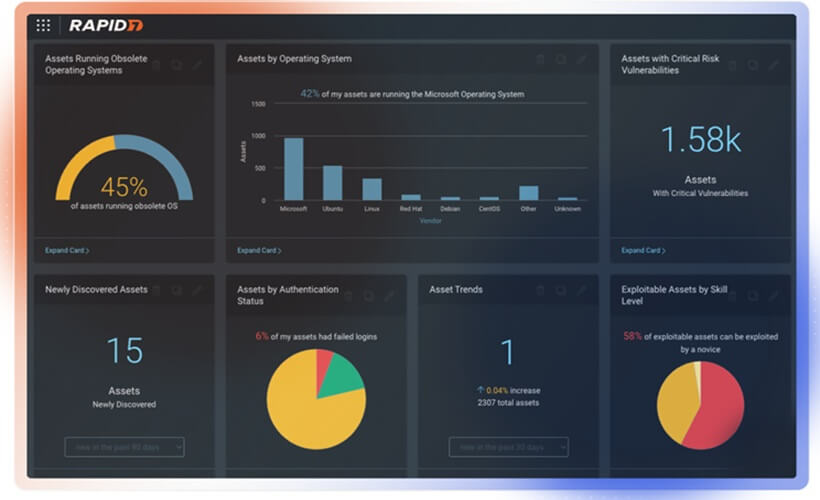Image resolution: width=820 pixels, height=500 pixels.
Task: Click the Rapid7 logo
Action: coord(106,25)
